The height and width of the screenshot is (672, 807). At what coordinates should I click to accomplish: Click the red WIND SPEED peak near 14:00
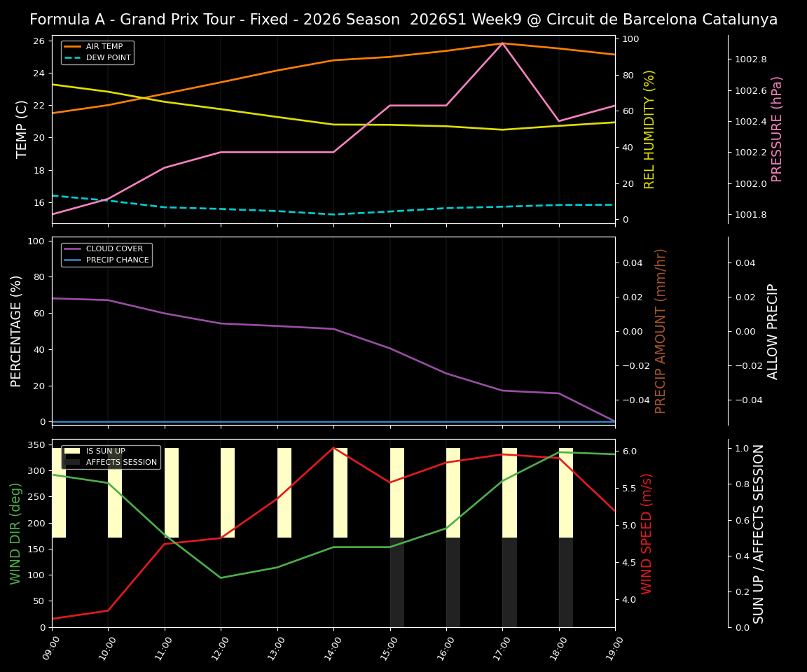333,448
